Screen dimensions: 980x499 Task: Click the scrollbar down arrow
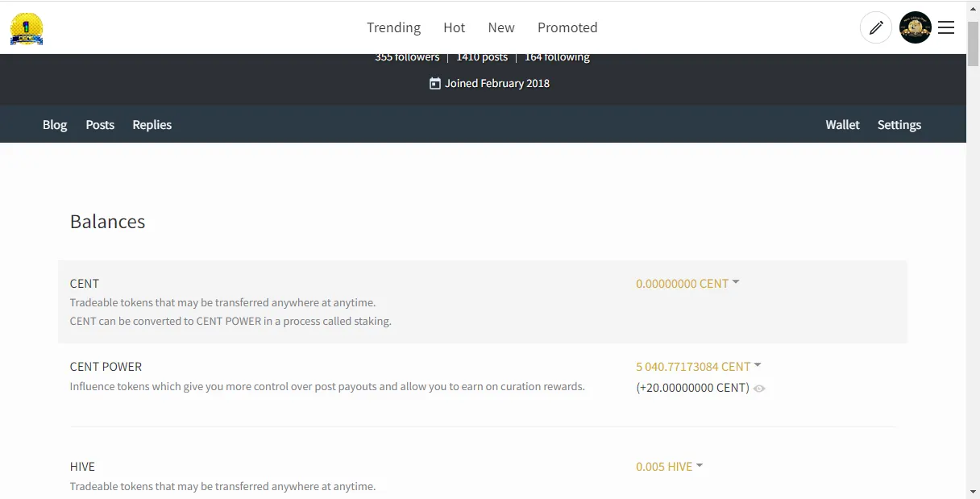tap(973, 492)
